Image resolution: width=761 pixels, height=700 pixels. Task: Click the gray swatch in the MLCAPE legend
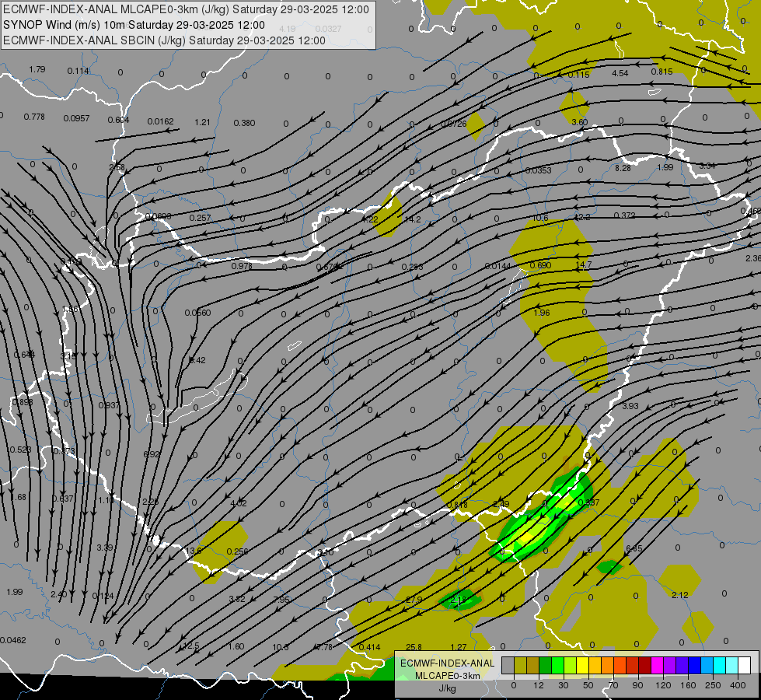pyautogui.click(x=508, y=665)
